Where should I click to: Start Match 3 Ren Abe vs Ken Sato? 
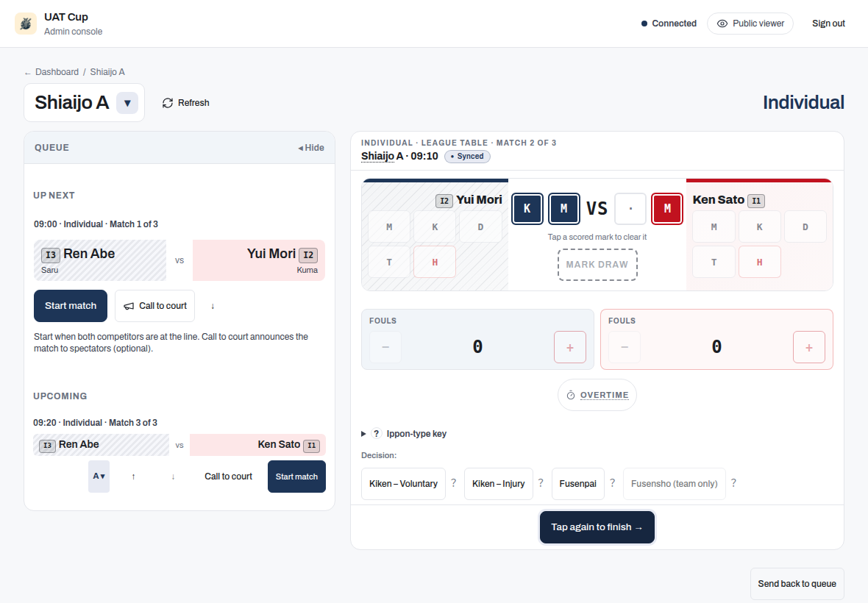pos(296,477)
